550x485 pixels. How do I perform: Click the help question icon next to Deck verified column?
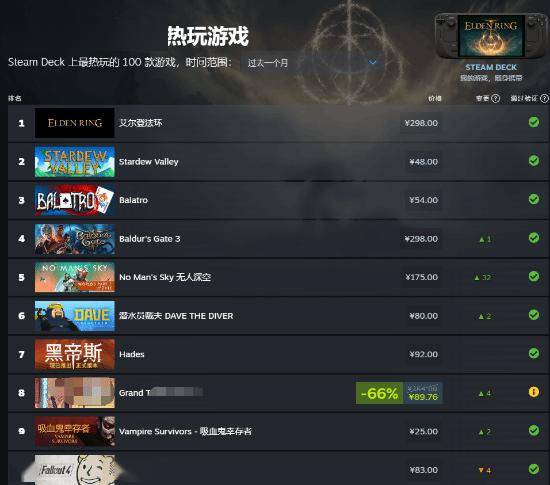click(x=545, y=98)
